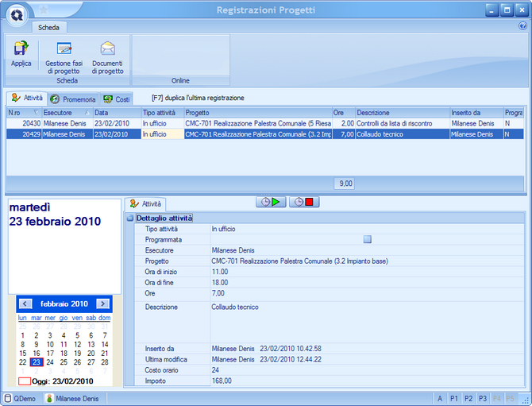Edit the Tipo attività value field
This screenshot has width=532, height=406.
coord(368,229)
